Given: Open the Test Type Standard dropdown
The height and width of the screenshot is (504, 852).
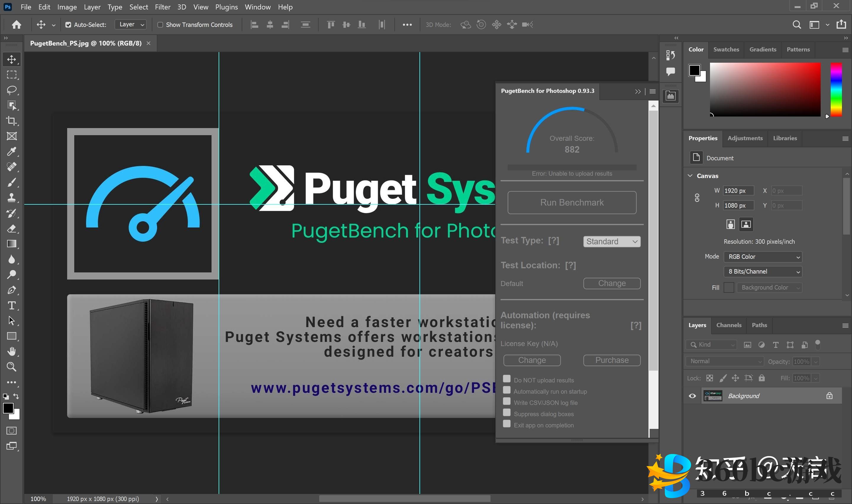Looking at the screenshot, I should tap(611, 241).
